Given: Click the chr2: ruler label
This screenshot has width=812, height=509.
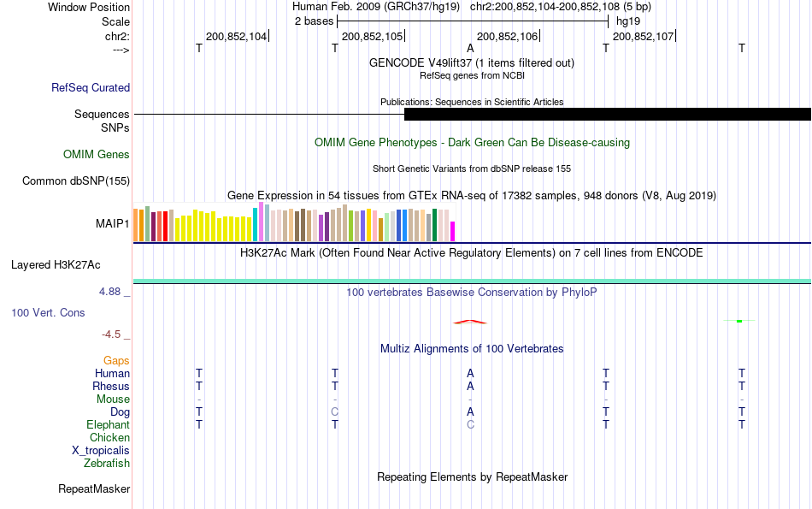Looking at the screenshot, I should tap(118, 36).
